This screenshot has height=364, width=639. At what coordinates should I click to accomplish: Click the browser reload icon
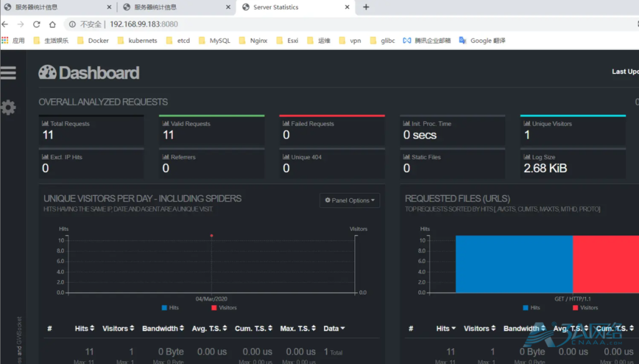click(x=36, y=24)
